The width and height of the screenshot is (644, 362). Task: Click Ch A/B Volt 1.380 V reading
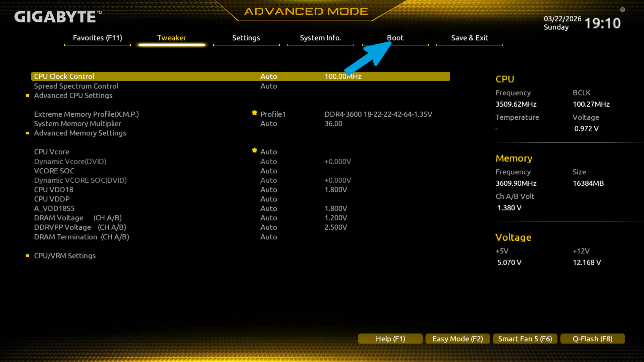pos(509,208)
